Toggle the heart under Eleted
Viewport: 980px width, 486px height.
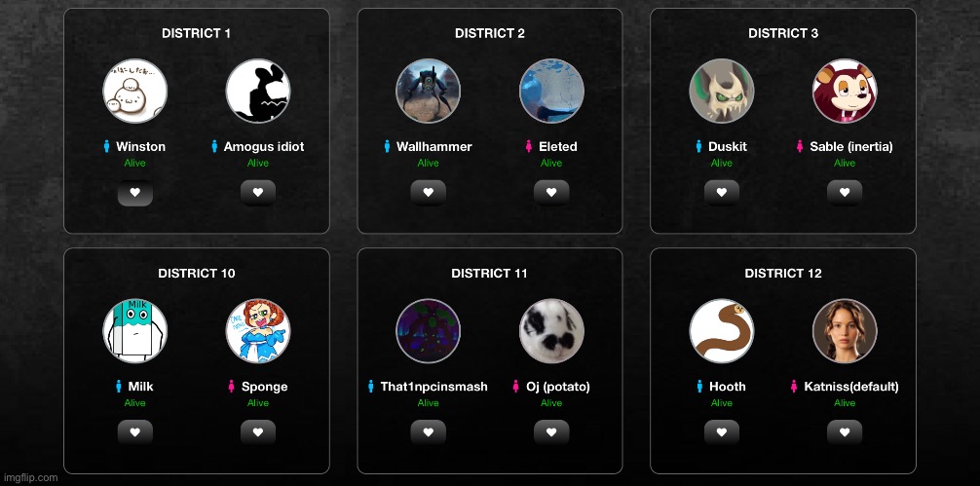click(551, 193)
